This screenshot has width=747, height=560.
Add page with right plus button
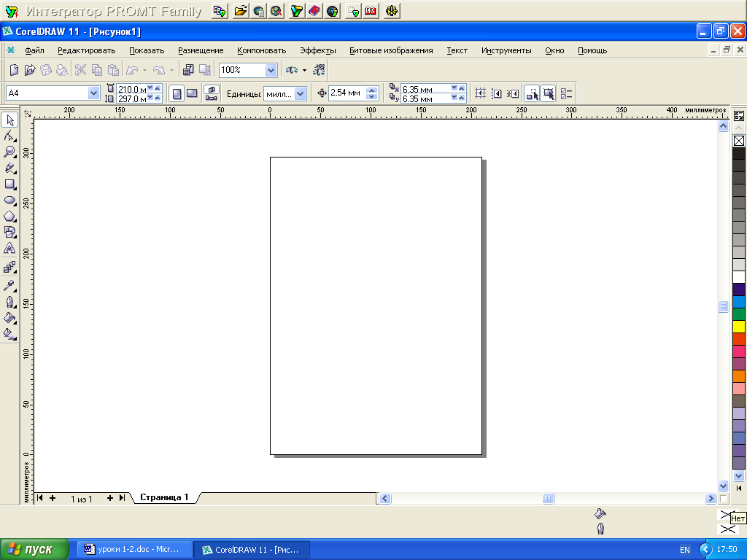point(110,498)
